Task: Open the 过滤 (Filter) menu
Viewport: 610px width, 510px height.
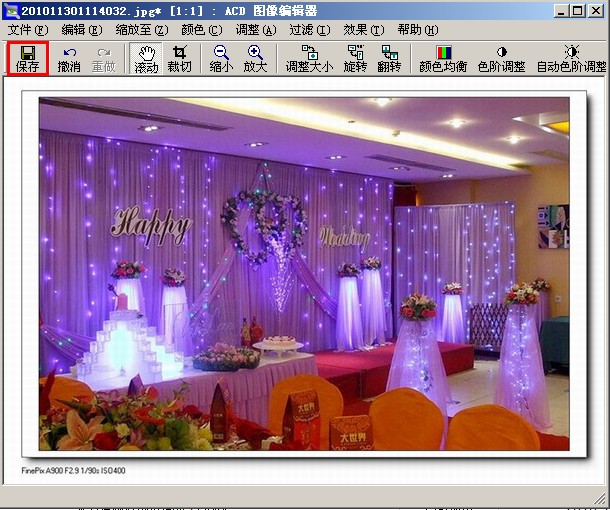Action: [x=309, y=30]
